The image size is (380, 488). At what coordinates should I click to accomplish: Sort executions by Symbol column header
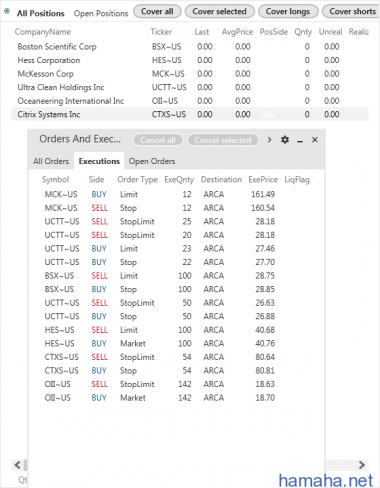click(x=55, y=179)
